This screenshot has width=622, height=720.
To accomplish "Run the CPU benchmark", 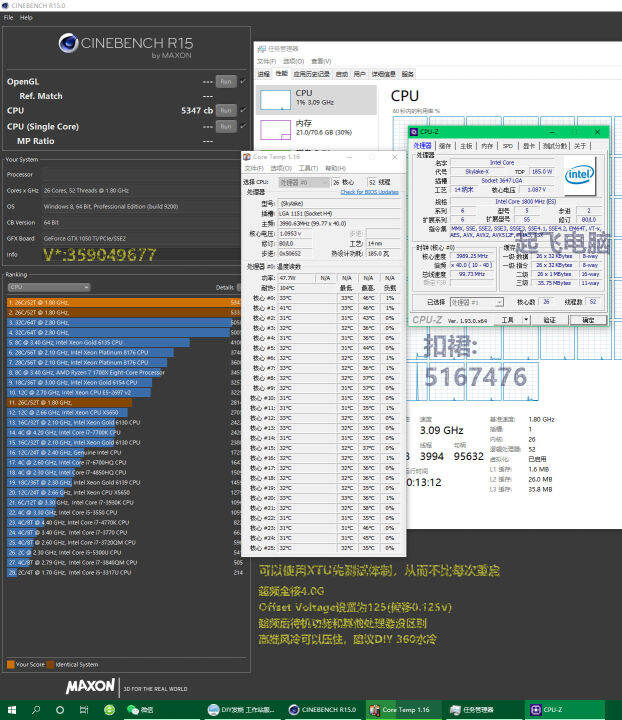I will click(226, 110).
